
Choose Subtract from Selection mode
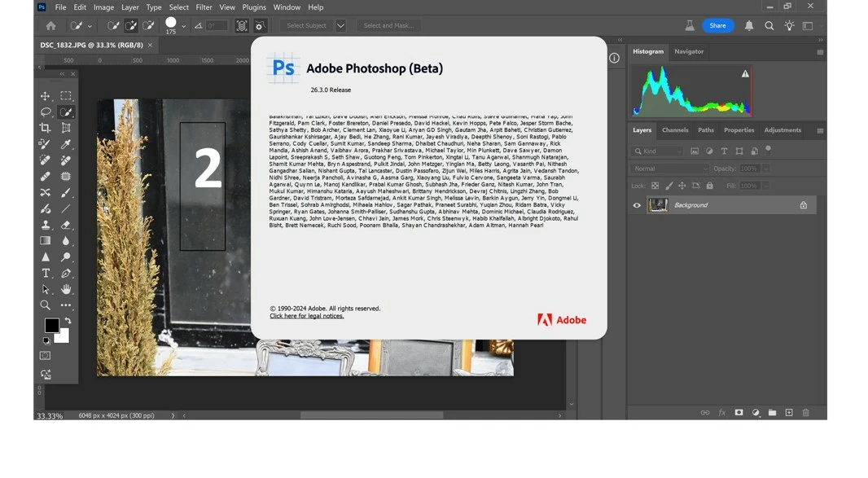[x=148, y=25]
